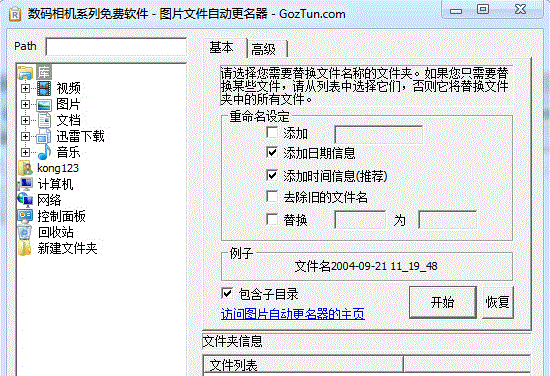Click the 视频 video library icon
This screenshot has height=376, width=550.
44,88
